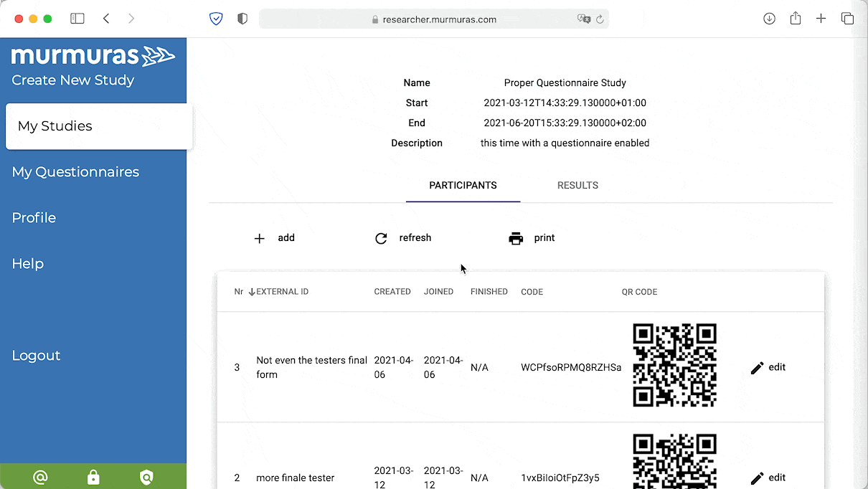Click the 'more finale tester' external ID
The width and height of the screenshot is (868, 489).
pyautogui.click(x=296, y=478)
